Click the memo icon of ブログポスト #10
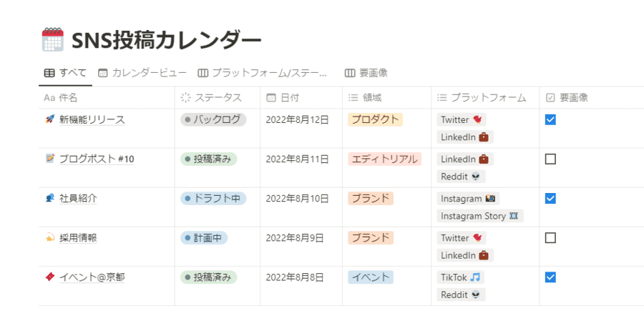Image resolution: width=644 pixels, height=326 pixels. point(49,159)
